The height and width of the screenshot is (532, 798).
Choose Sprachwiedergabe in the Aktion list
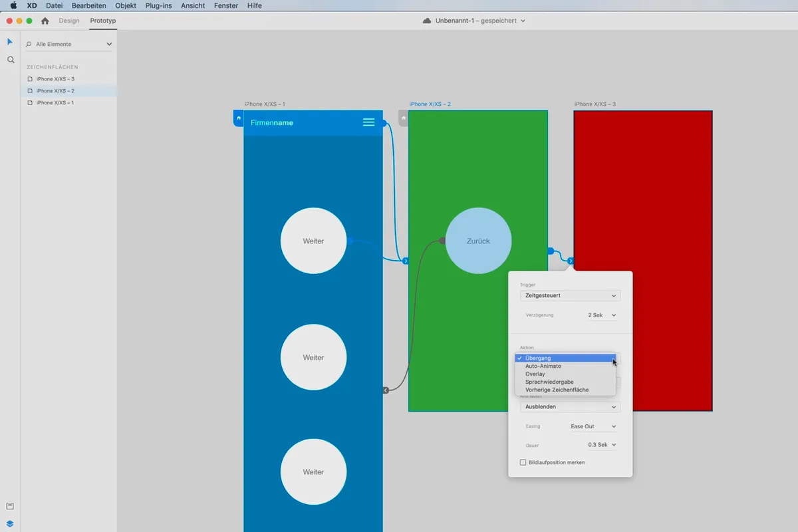(565, 382)
